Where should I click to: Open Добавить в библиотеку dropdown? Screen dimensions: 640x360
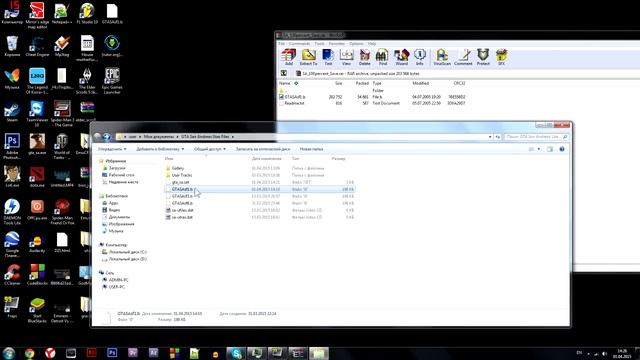click(x=160, y=149)
